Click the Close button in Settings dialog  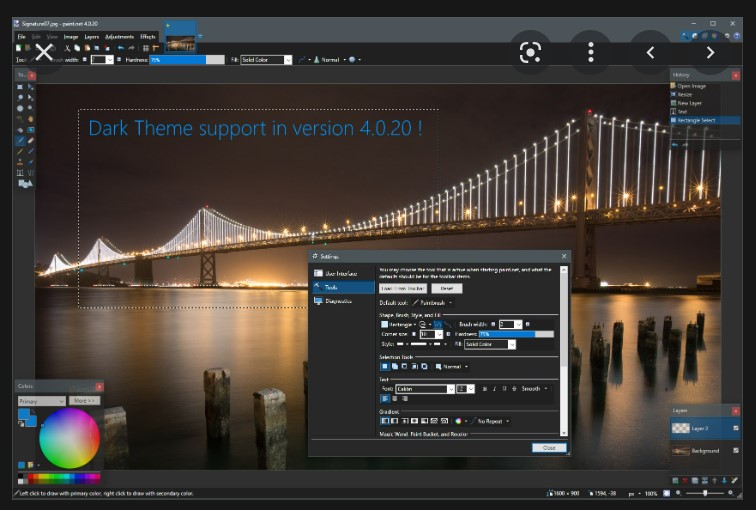pyautogui.click(x=549, y=448)
